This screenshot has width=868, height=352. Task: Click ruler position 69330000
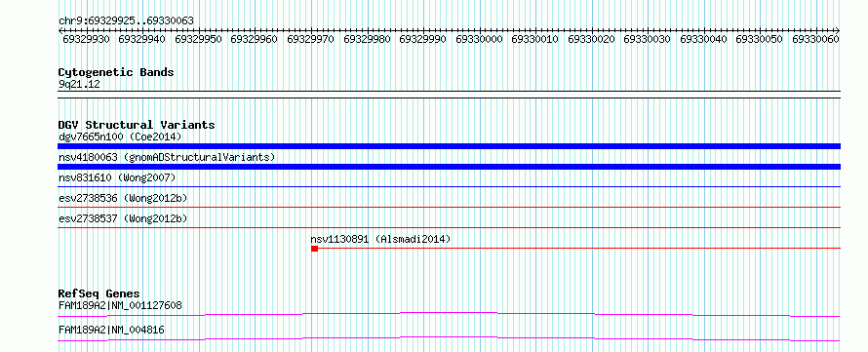[x=479, y=39]
